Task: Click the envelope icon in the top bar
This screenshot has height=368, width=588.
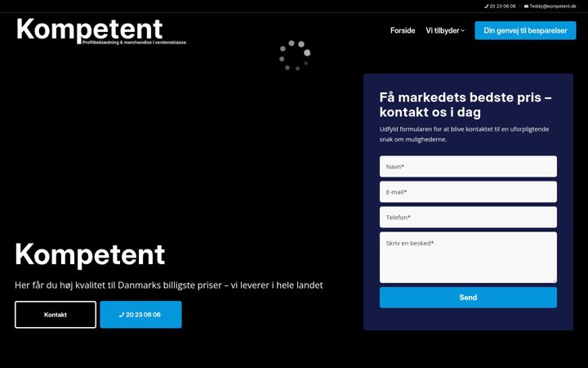Action: click(526, 7)
